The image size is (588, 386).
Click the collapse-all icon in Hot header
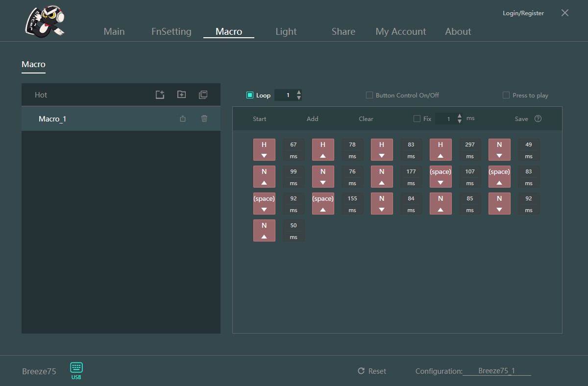pos(203,95)
